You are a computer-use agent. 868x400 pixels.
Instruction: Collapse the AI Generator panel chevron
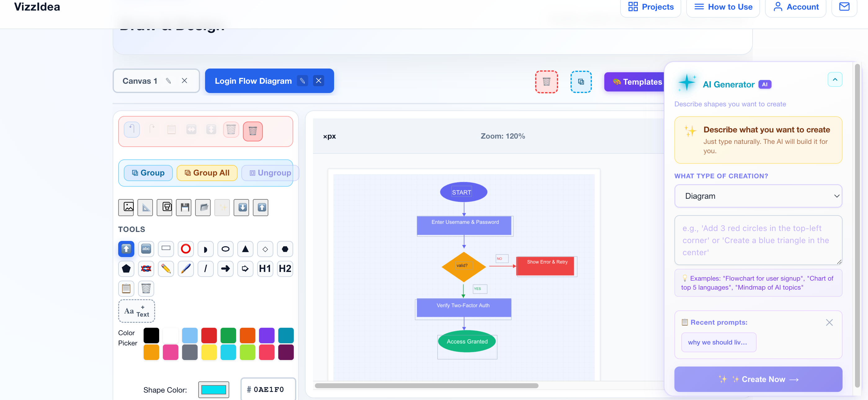click(834, 79)
